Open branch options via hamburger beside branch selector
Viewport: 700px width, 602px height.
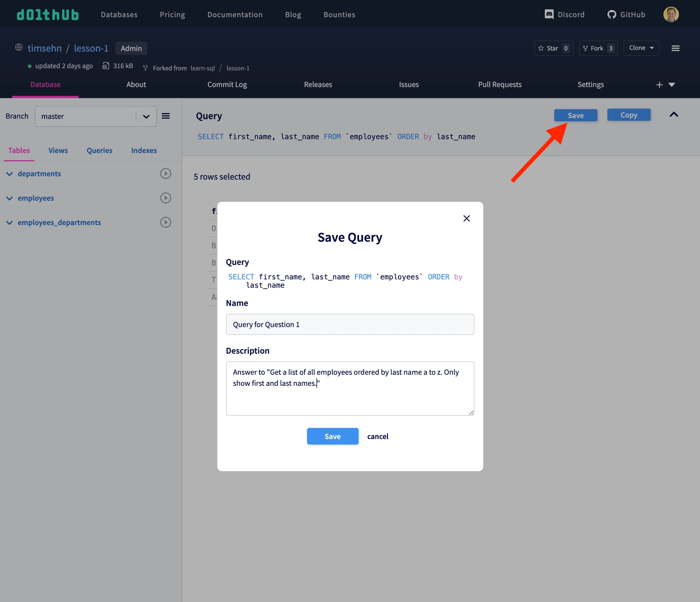(165, 116)
